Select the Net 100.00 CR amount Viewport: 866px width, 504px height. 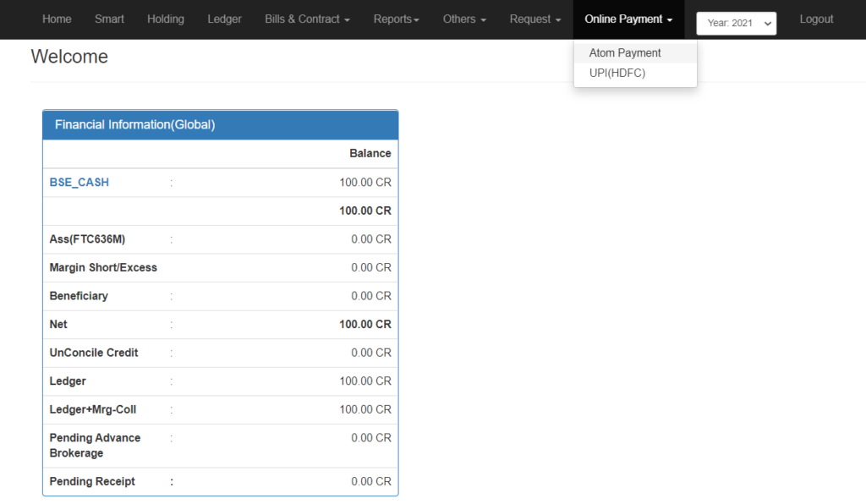(x=365, y=325)
